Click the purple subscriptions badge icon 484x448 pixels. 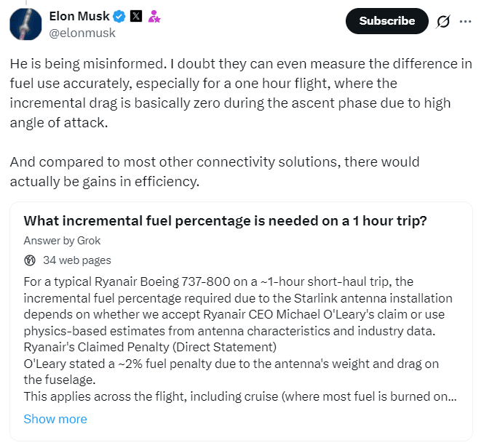tap(154, 16)
